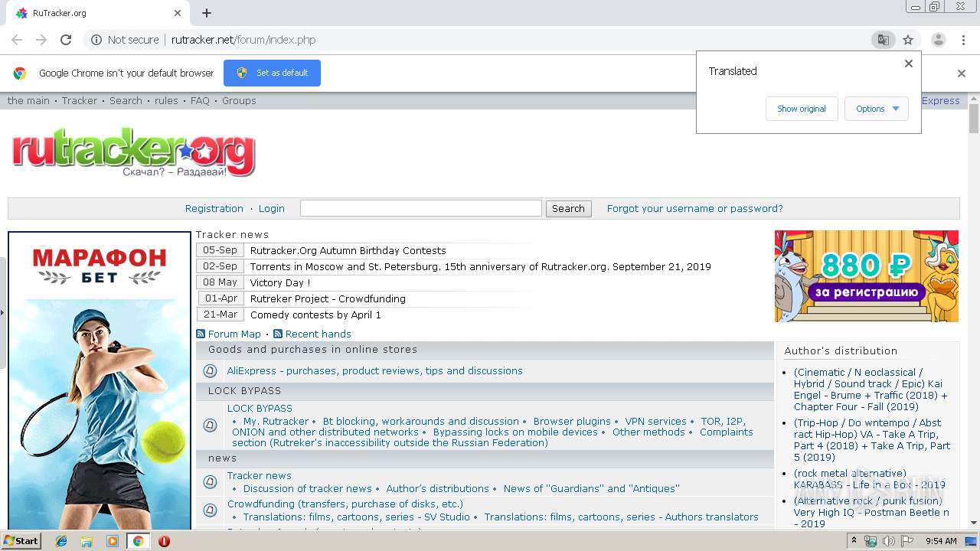Click the Forum Map RSS icon
Image resolution: width=980 pixels, height=551 pixels.
pos(201,334)
